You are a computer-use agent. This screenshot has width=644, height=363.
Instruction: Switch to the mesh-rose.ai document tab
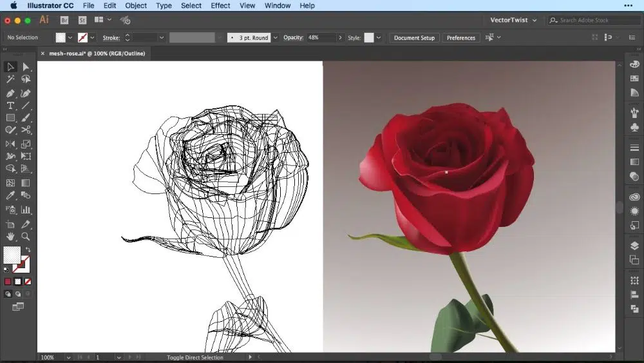pos(97,54)
